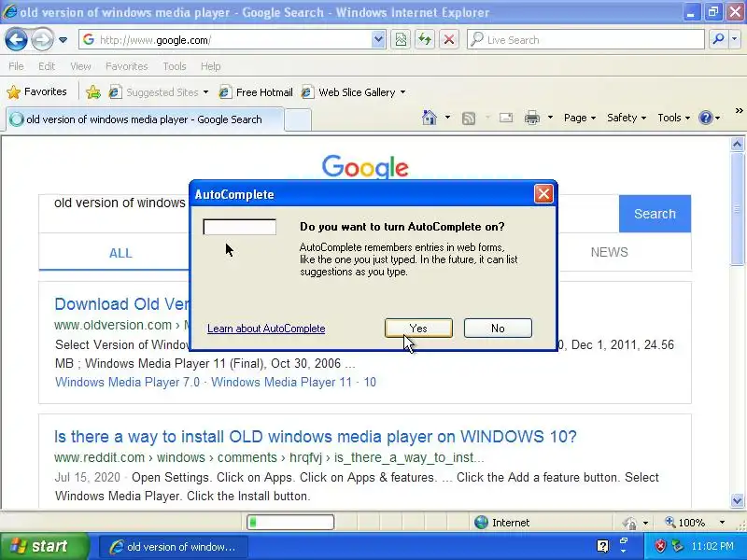747x560 pixels.
Task: Open the Free Hotmail favorites link
Action: (x=256, y=91)
